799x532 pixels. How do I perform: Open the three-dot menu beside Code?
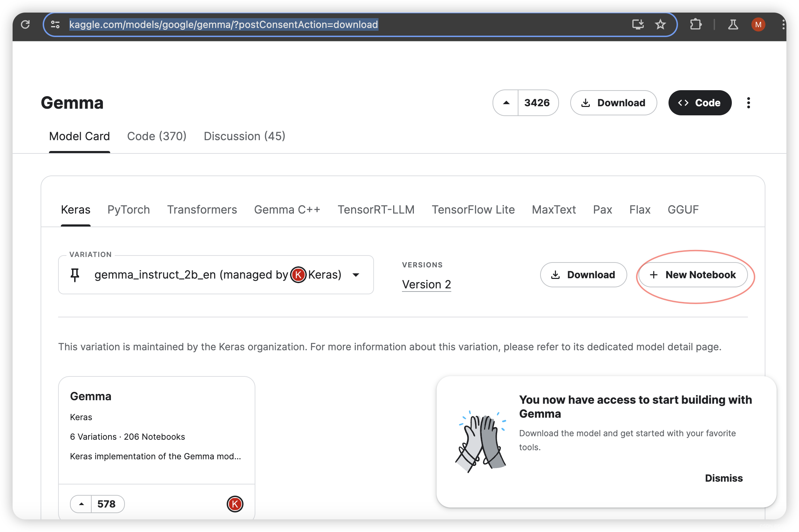[748, 103]
